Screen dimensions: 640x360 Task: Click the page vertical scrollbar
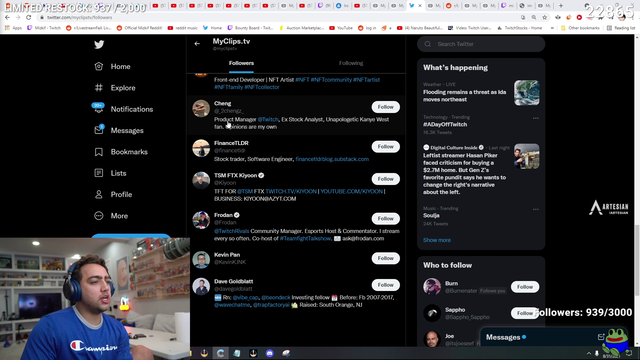click(x=637, y=259)
